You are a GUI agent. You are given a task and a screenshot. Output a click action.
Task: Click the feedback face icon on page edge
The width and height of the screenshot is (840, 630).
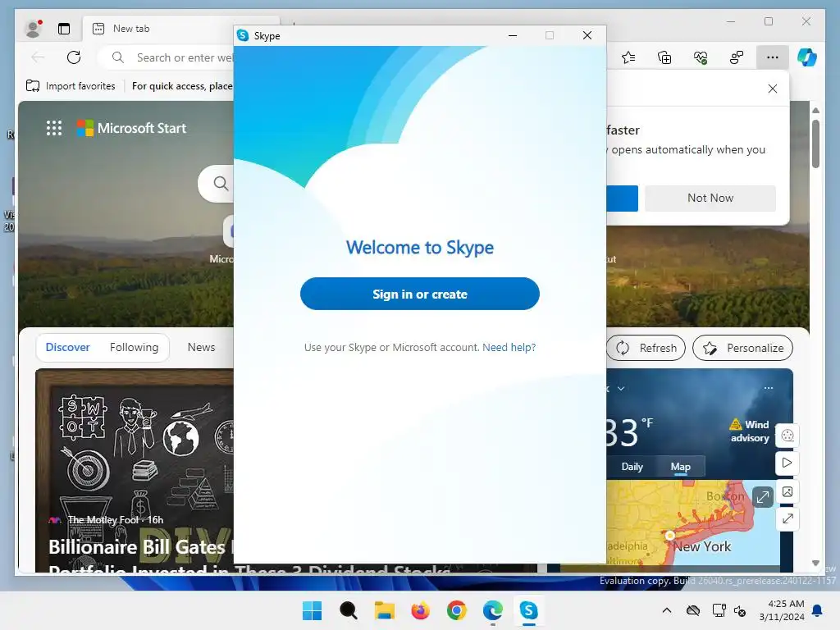(787, 436)
